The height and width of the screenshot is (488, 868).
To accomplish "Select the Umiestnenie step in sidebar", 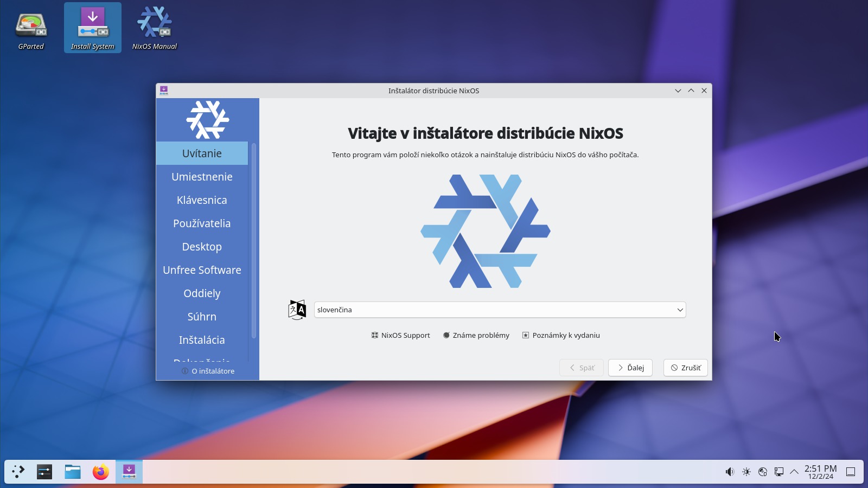I will 202,177.
